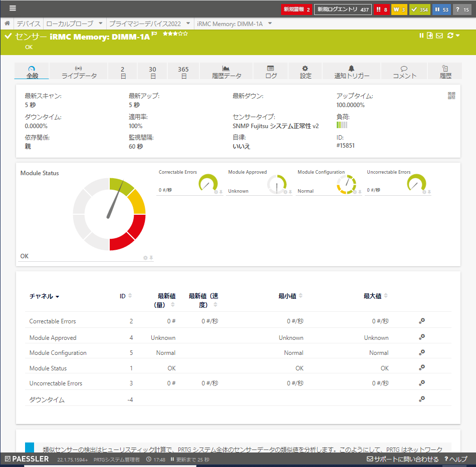
Task: Set sensor priority with the star rating
Action: click(x=175, y=34)
